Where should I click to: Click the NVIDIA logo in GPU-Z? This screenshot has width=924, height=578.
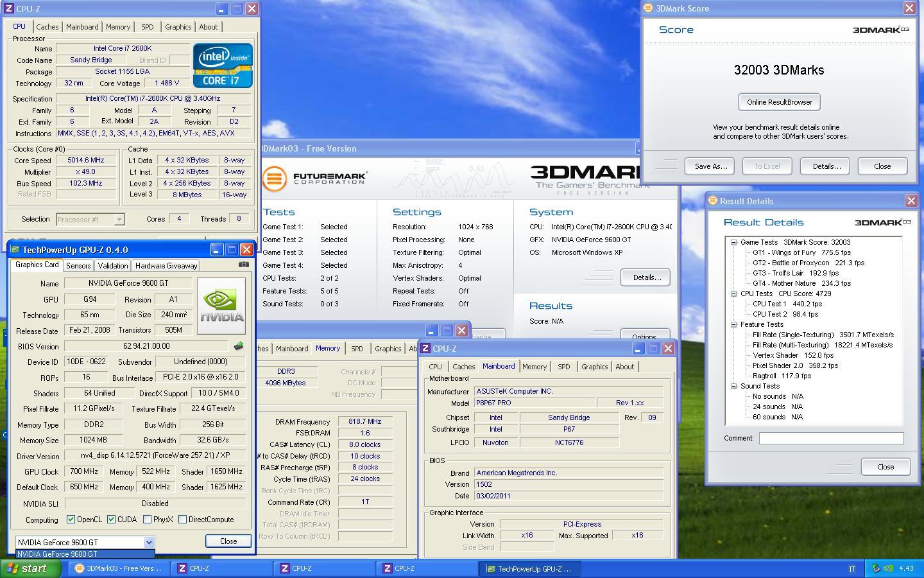pyautogui.click(x=221, y=306)
